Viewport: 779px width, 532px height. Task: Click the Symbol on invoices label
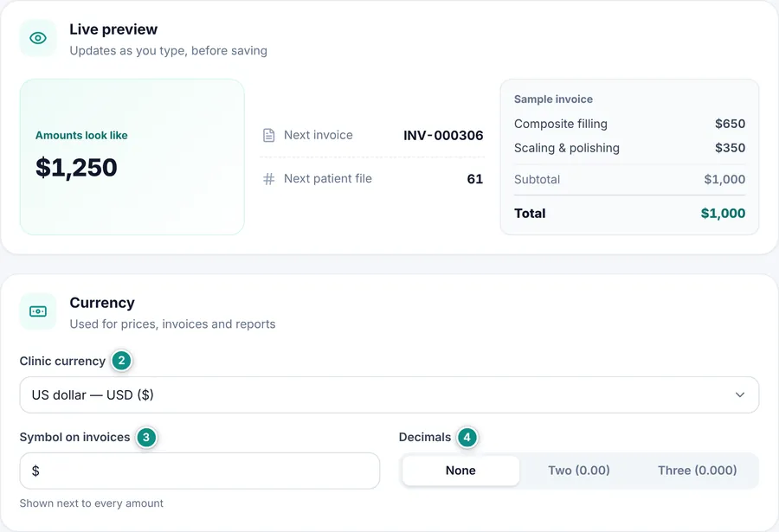tap(74, 437)
